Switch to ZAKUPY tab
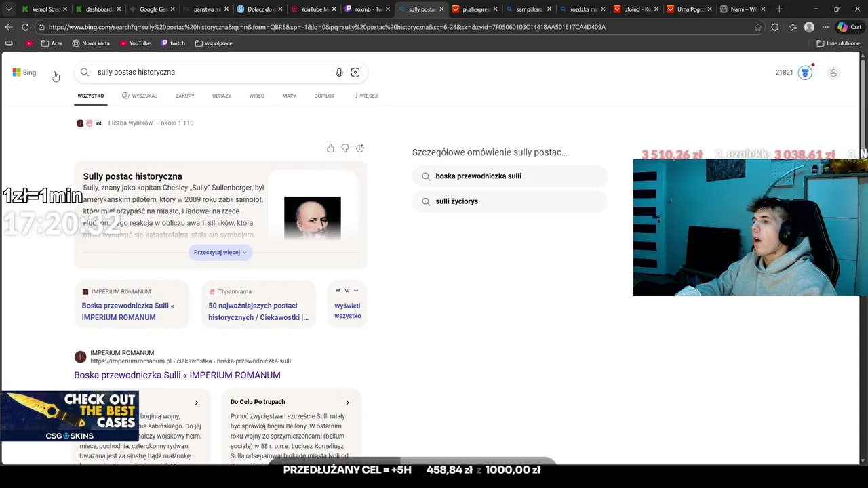The height and width of the screenshot is (488, 868). (x=185, y=96)
